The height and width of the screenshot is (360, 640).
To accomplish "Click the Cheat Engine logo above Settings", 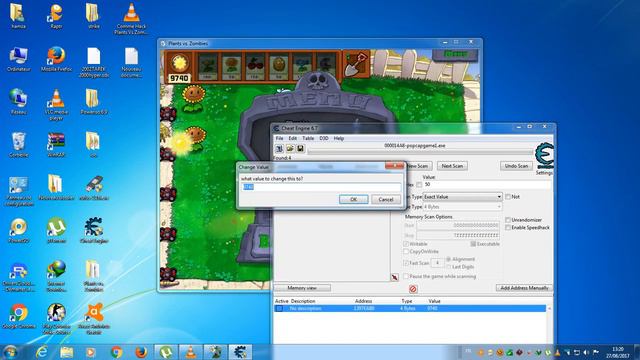I will pos(544,156).
